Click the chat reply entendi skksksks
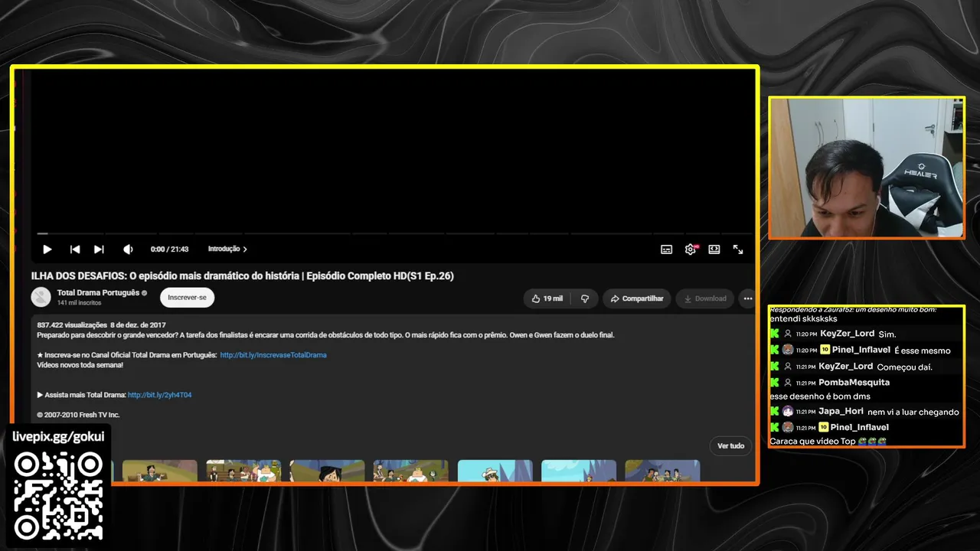This screenshot has height=551, width=980. point(803,318)
